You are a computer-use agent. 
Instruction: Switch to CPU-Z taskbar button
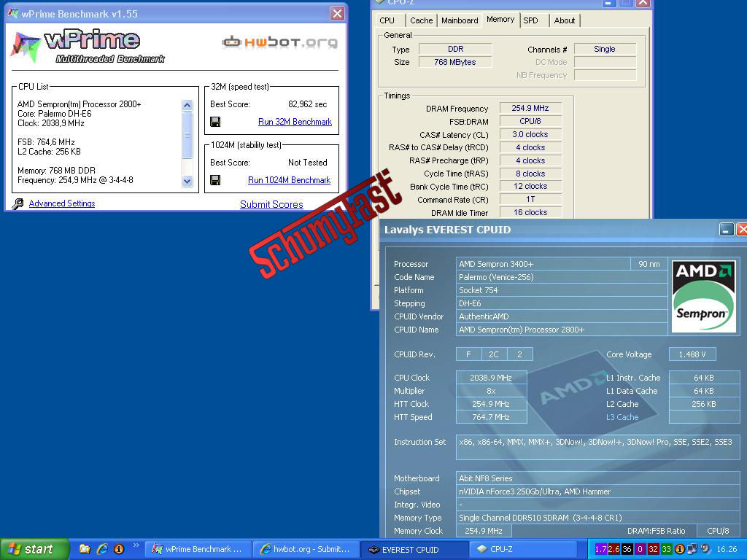click(x=522, y=549)
